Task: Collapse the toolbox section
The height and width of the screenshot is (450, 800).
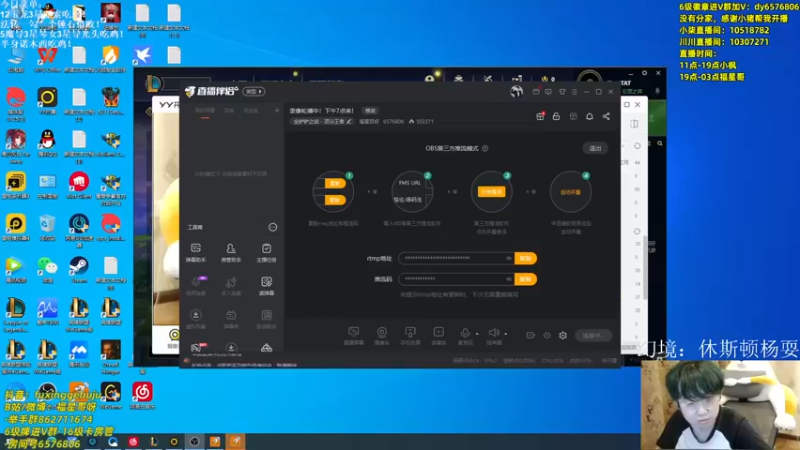Action: (x=273, y=227)
